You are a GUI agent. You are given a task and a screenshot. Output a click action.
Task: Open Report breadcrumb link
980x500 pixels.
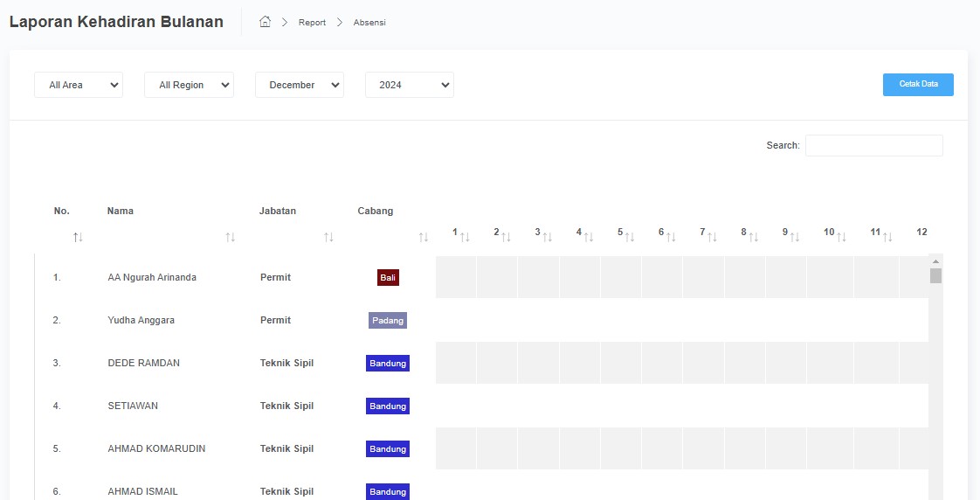(312, 23)
